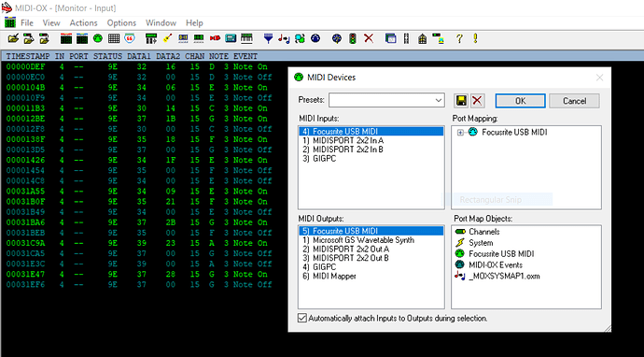Click the open-folder profile icon in toolbar
The height and width of the screenshot is (357, 644).
pos(13,38)
